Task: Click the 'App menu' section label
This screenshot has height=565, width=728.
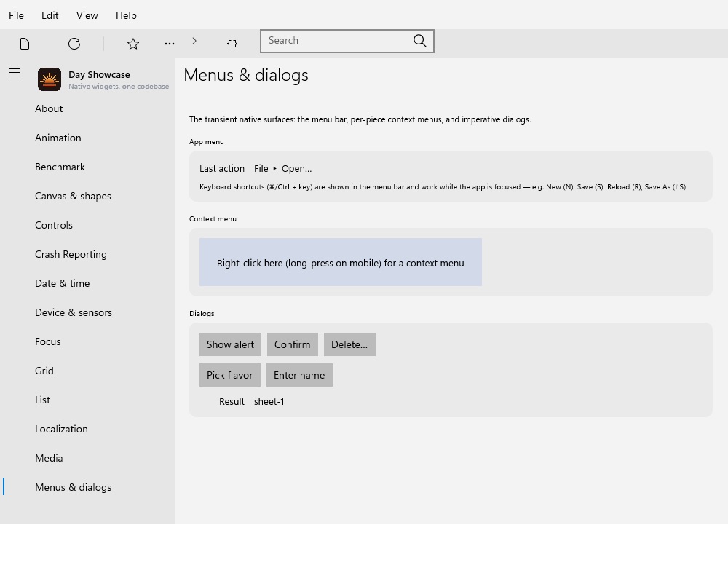Action: coord(207,141)
